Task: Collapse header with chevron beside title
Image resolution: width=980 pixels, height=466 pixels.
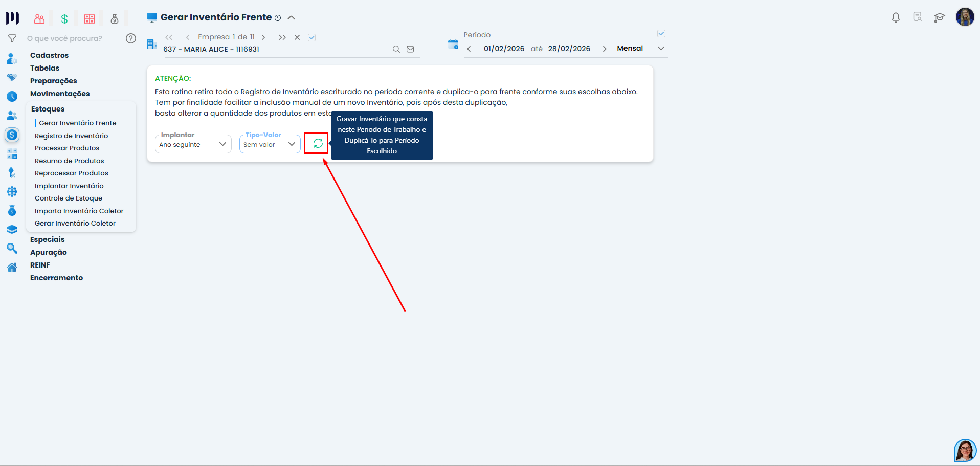Action: coord(292,17)
